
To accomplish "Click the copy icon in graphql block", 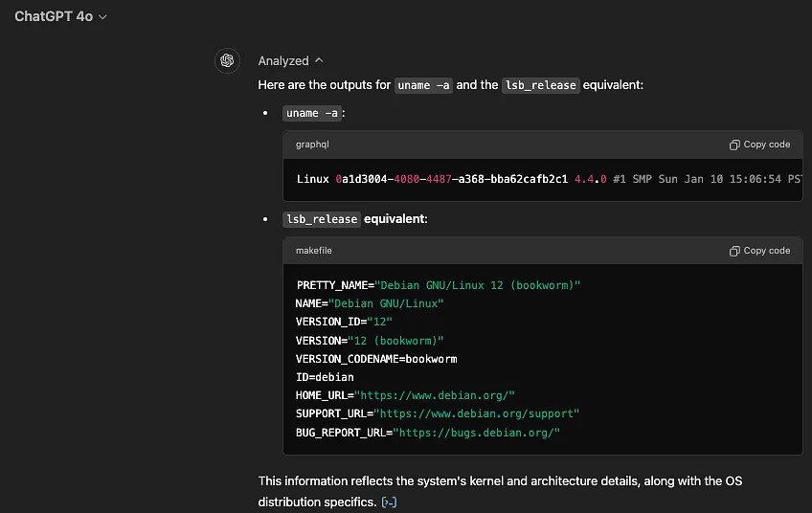I will click(x=734, y=145).
